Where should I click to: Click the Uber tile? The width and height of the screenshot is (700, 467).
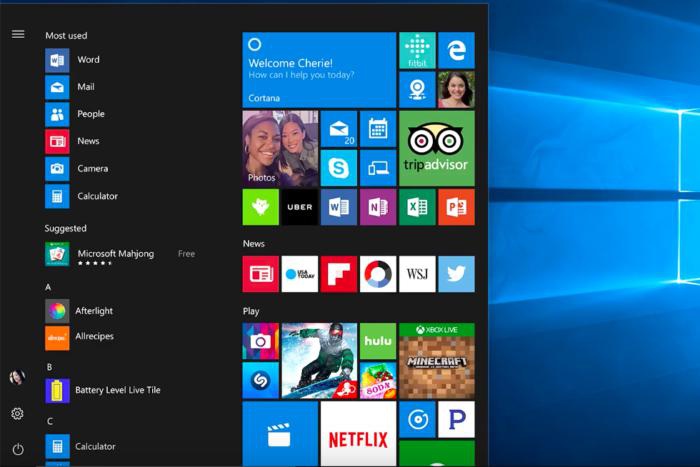click(300, 207)
